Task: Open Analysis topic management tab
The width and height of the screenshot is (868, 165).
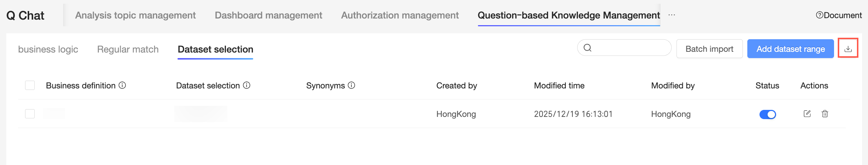Action: coord(135,15)
